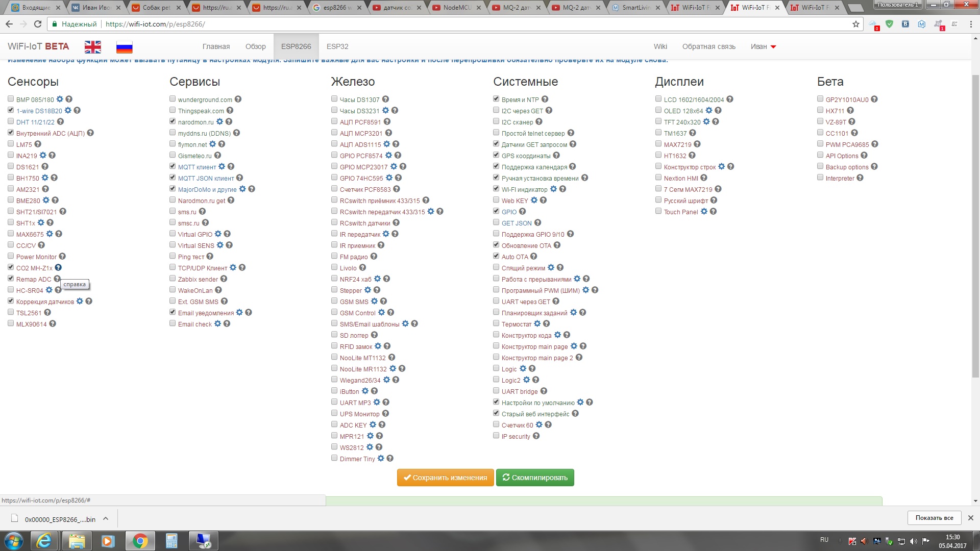Image resolution: width=980 pixels, height=551 pixels.
Task: Uncheck the Email уведомления checkbox
Action: (173, 312)
